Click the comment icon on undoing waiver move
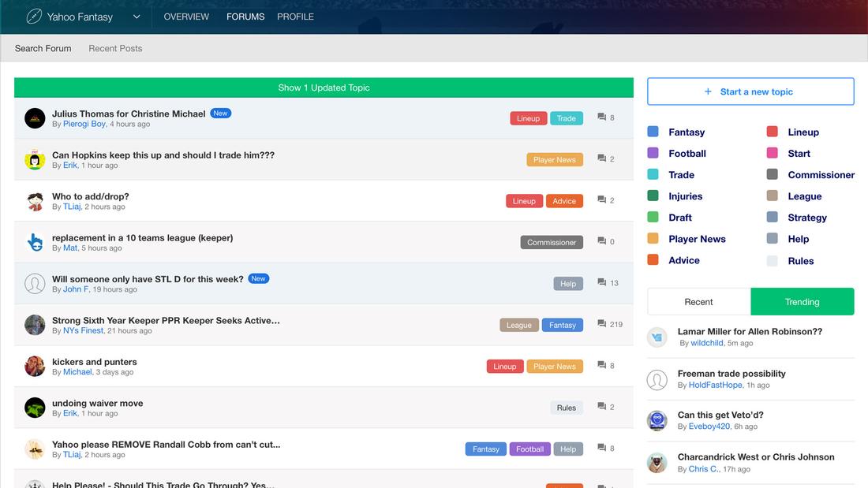 (x=601, y=406)
